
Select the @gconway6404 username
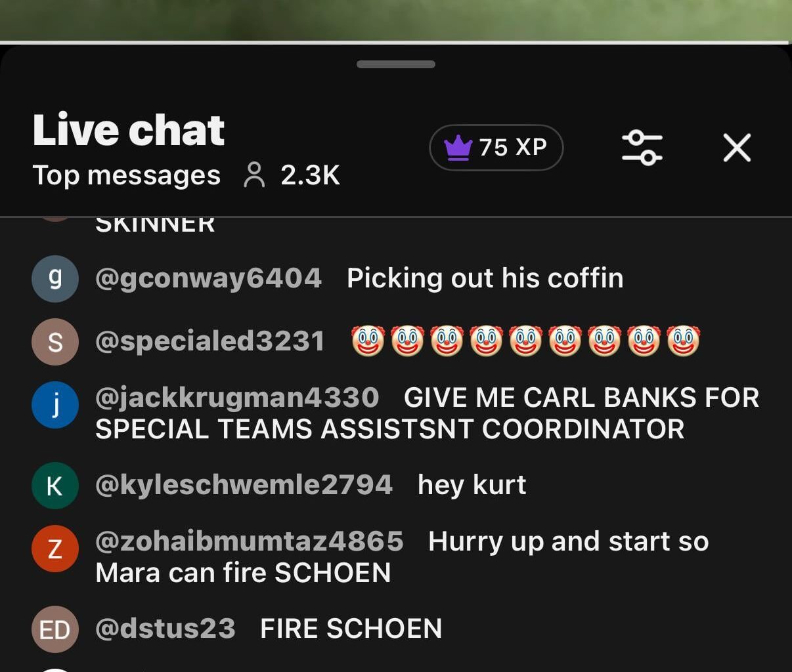coord(209,278)
